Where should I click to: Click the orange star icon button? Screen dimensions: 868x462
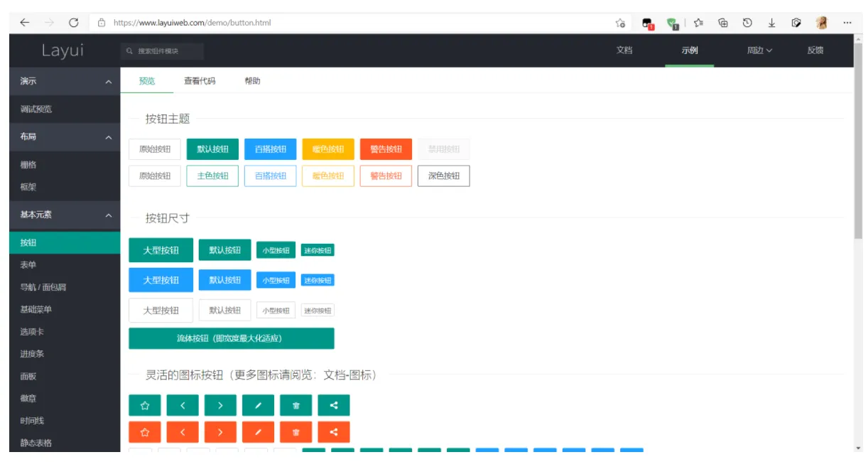point(145,431)
